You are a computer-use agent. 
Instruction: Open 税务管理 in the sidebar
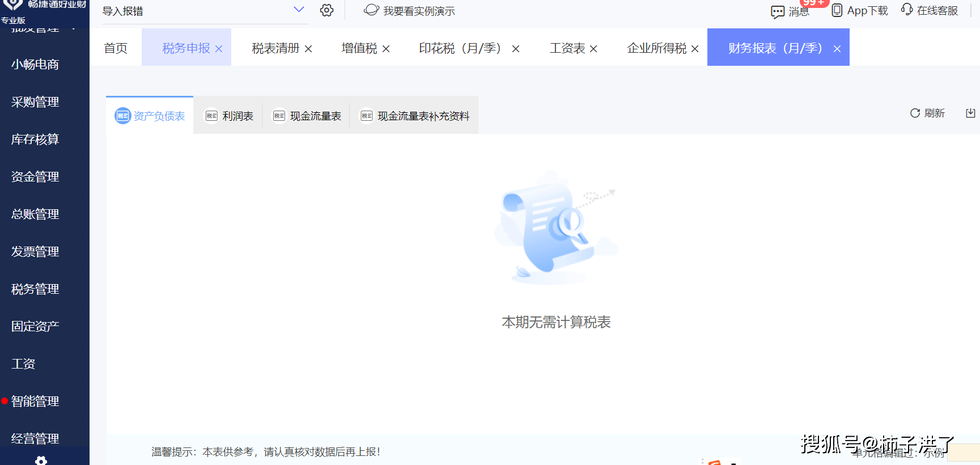[x=35, y=289]
